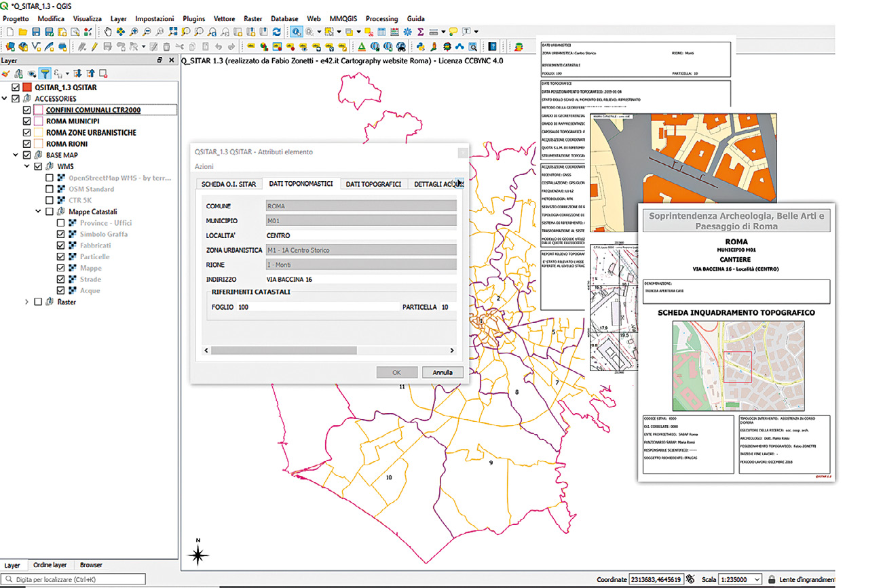Viewport: 883px width, 588px height.
Task: Click the undo arrow in the editing toolbar
Action: point(219,47)
